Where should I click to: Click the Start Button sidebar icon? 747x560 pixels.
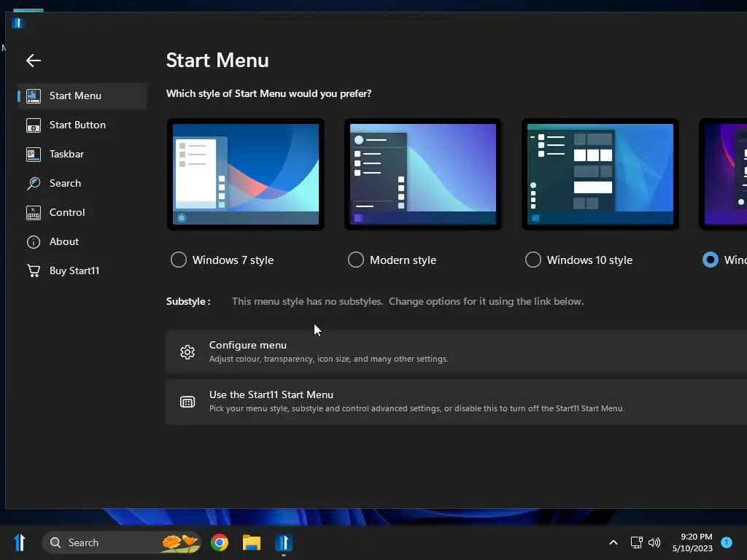[34, 125]
